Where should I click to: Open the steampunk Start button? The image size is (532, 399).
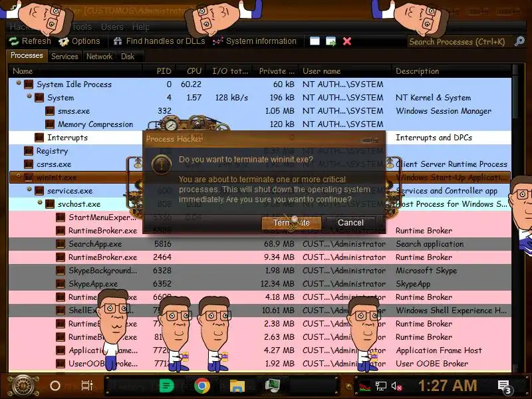tap(23, 386)
